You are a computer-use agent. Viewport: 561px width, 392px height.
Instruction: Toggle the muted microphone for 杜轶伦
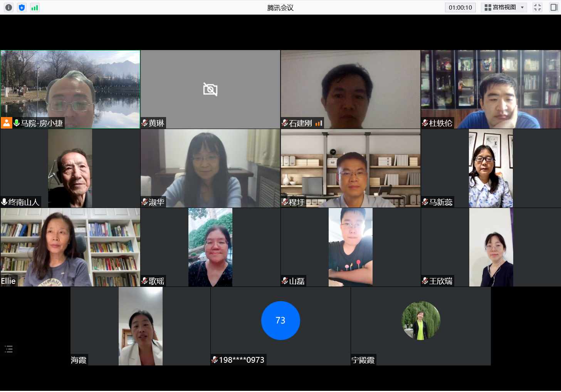(x=425, y=123)
